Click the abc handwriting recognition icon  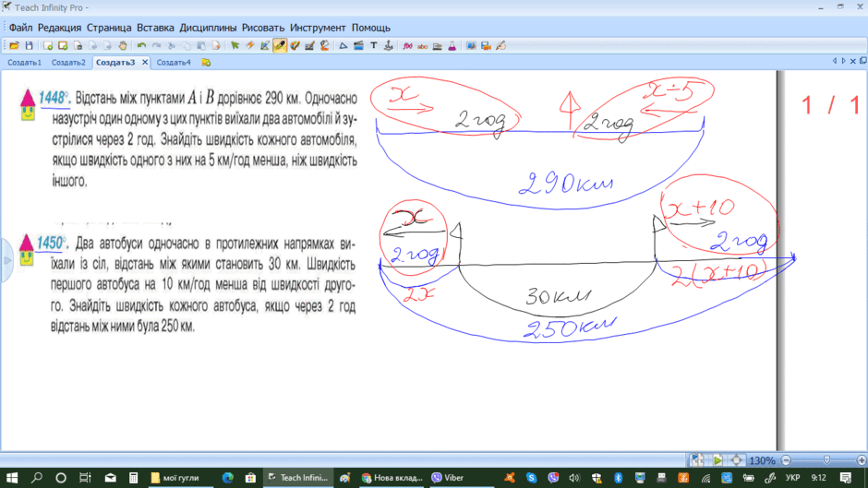point(422,46)
